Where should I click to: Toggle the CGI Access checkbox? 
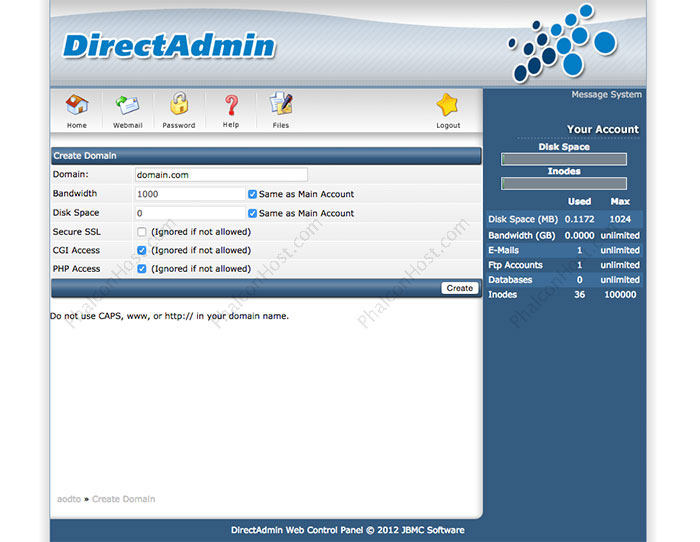[x=142, y=250]
